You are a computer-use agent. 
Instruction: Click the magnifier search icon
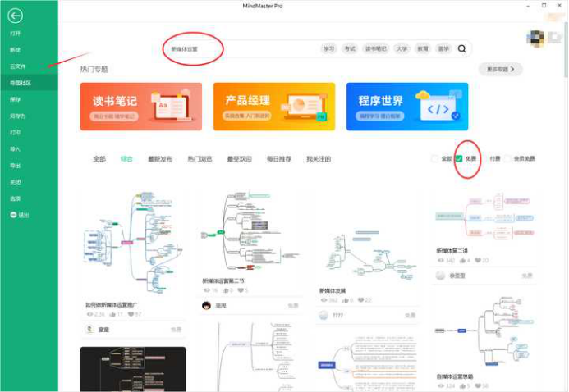[x=461, y=48]
